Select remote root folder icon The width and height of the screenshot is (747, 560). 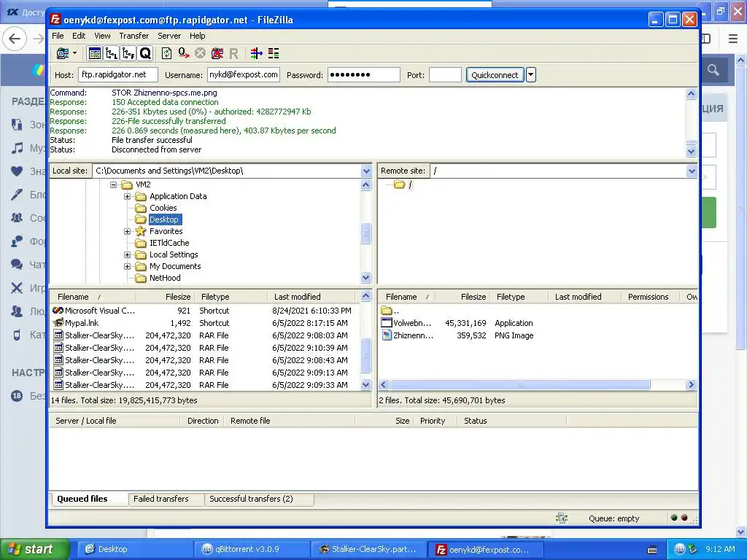tap(399, 184)
